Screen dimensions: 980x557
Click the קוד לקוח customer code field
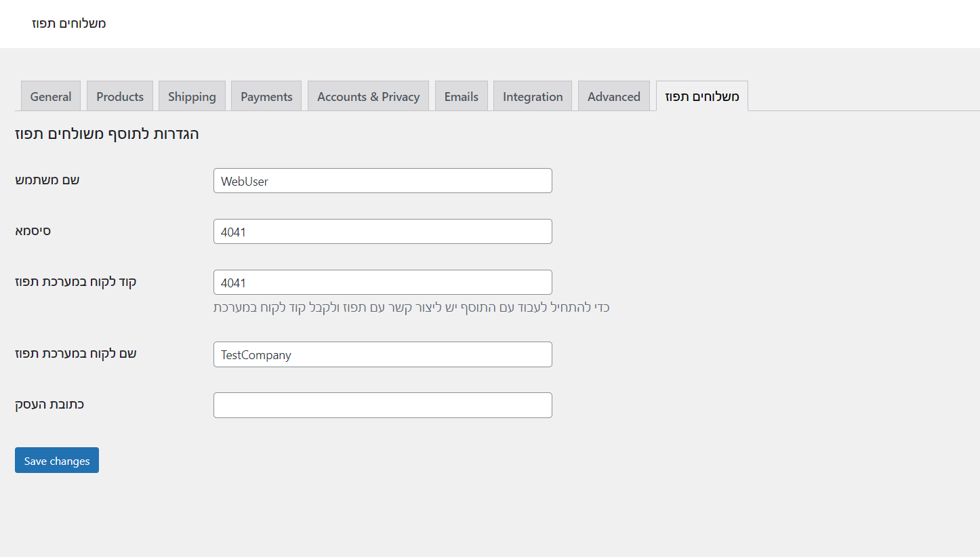click(382, 283)
